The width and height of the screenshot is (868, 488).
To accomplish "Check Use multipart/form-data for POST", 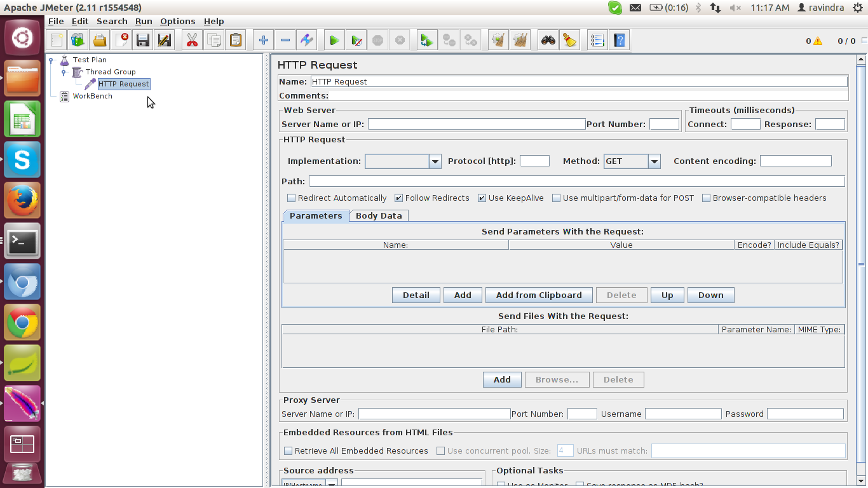I will [557, 198].
